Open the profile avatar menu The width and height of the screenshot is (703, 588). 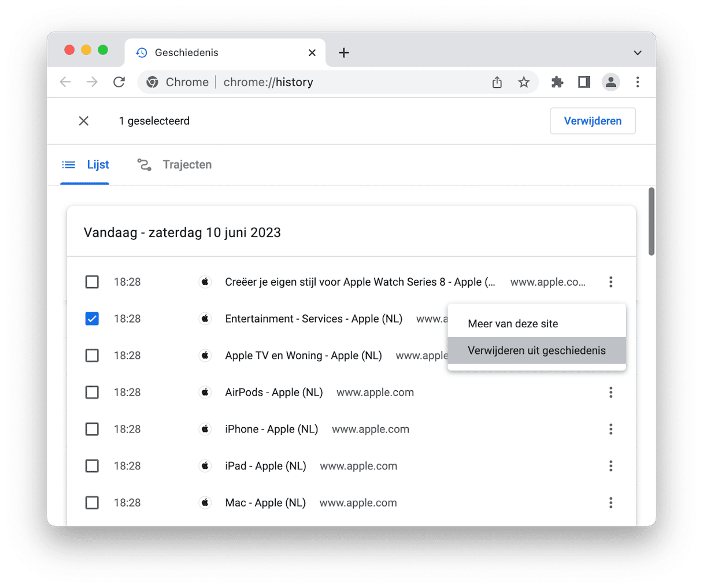click(610, 82)
